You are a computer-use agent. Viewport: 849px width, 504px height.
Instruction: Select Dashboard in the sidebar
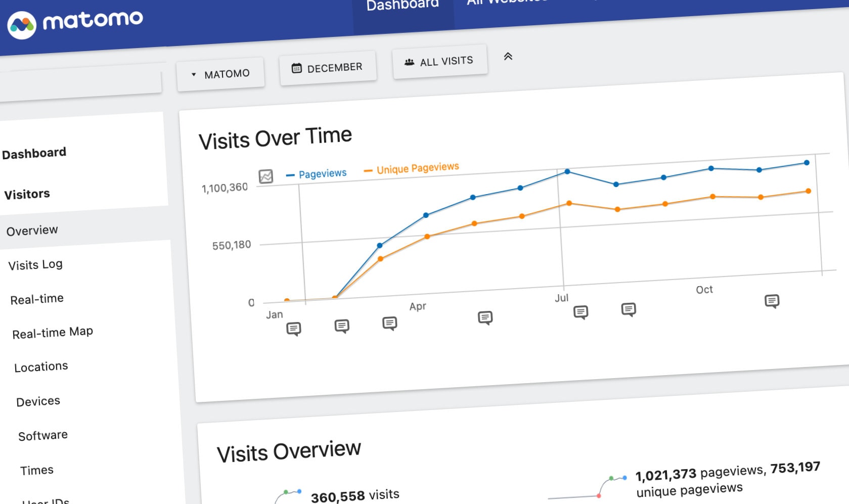pyautogui.click(x=34, y=153)
